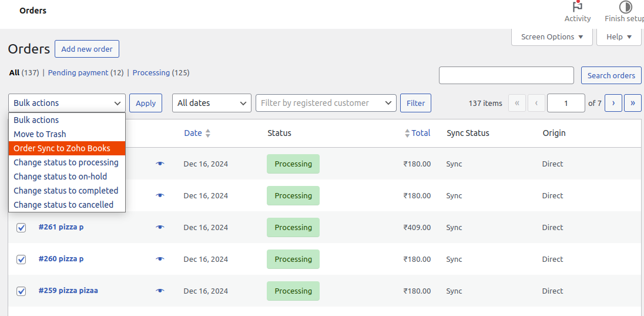644x316 pixels.
Task: Open the Activity flag icon
Action: point(577,8)
